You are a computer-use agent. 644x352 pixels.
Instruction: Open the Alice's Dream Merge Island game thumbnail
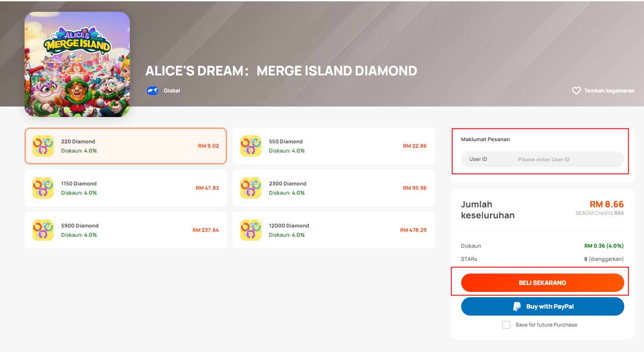pyautogui.click(x=77, y=64)
